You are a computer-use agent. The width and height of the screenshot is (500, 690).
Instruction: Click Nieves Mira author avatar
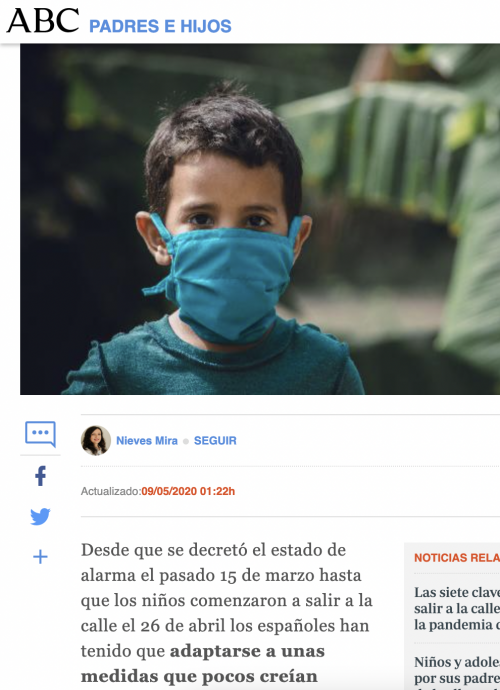click(x=96, y=440)
